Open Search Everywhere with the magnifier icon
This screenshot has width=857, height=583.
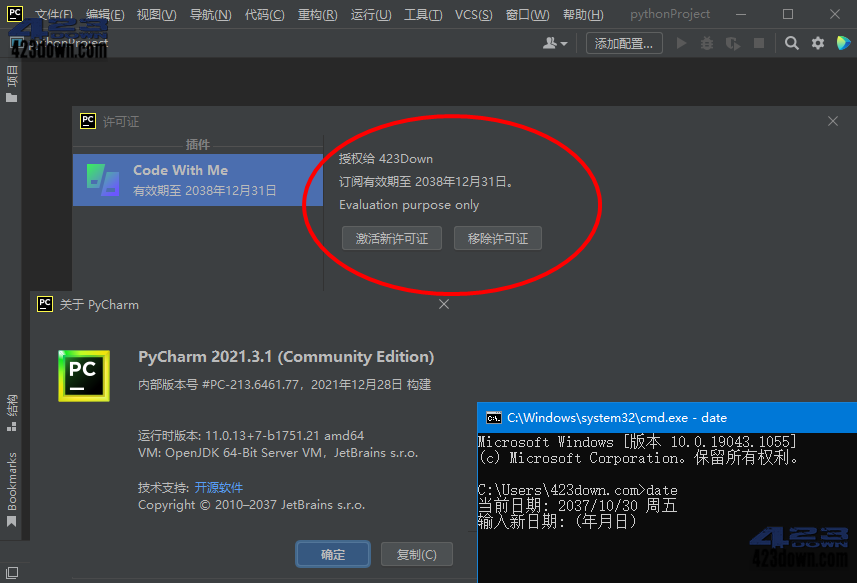point(792,44)
